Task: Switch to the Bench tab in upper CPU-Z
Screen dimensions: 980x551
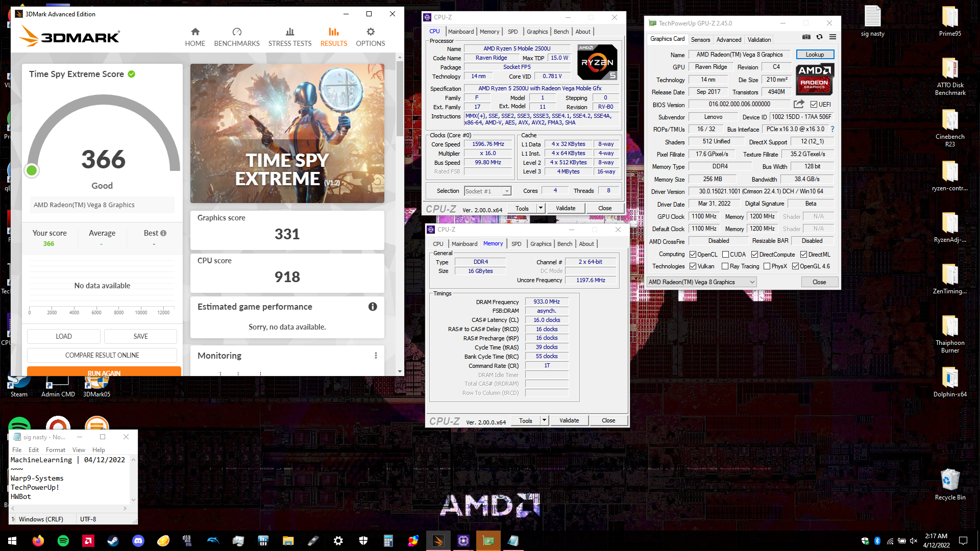Action: [561, 32]
